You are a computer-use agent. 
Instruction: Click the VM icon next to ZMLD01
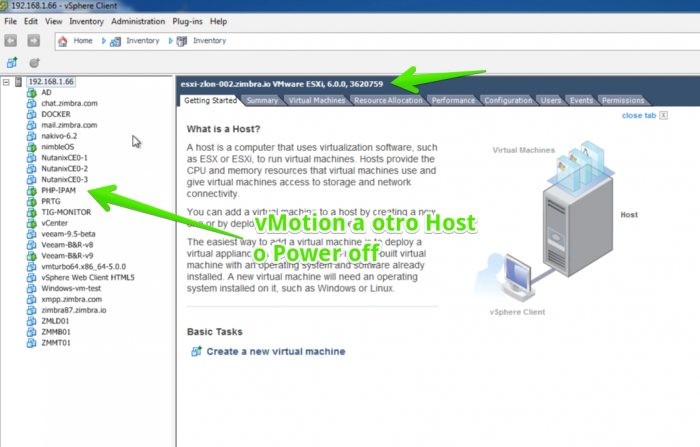coord(31,321)
